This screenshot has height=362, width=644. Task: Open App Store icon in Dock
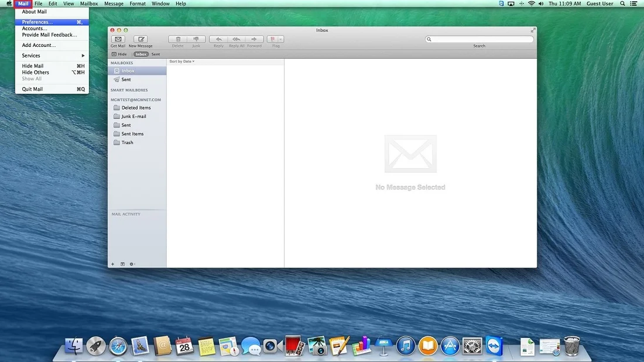pyautogui.click(x=450, y=346)
